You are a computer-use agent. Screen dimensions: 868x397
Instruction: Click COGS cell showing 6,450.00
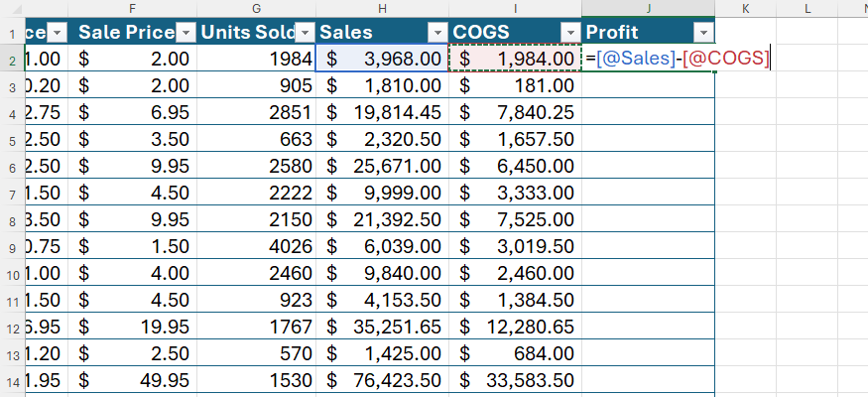click(515, 166)
